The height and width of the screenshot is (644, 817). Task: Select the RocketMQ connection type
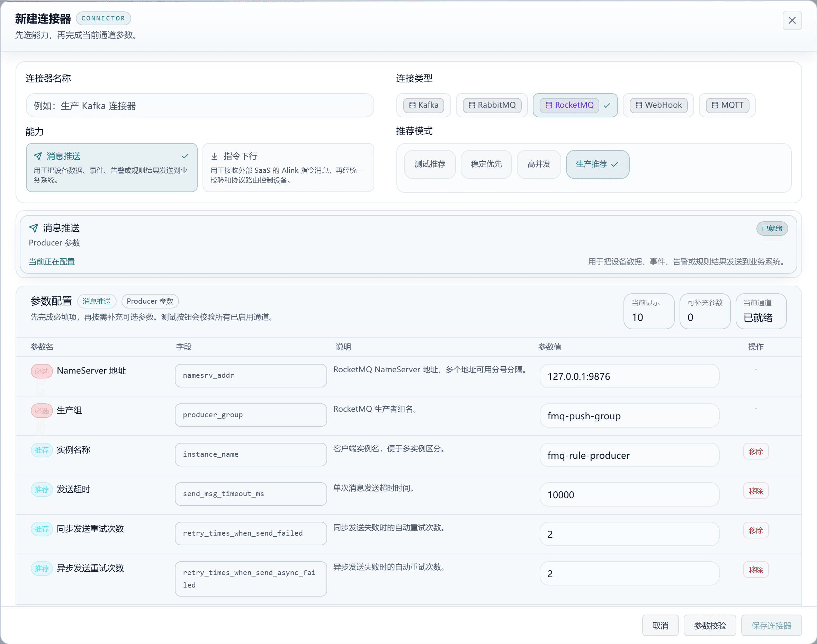click(x=575, y=105)
